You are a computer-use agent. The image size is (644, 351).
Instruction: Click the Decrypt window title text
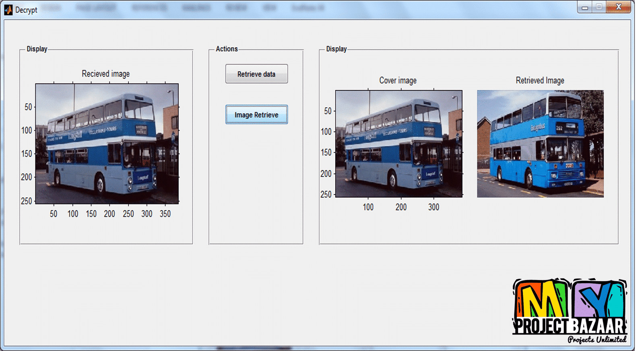pyautogui.click(x=26, y=10)
